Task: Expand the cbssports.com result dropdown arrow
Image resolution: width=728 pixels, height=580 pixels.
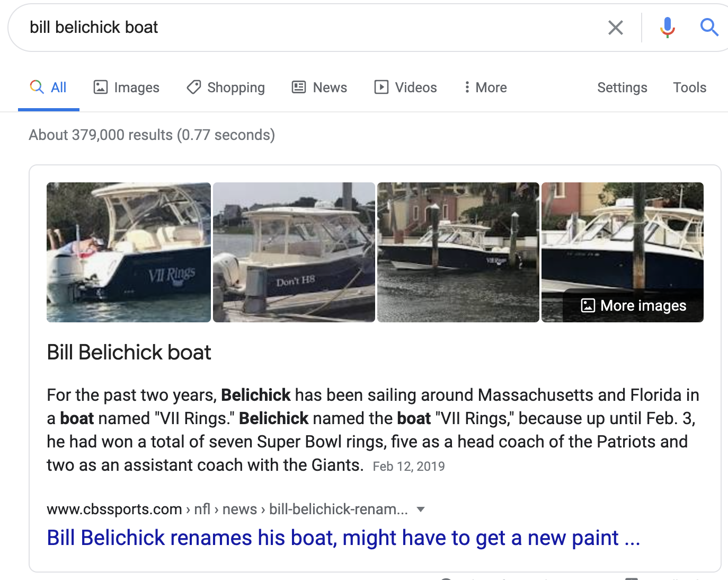Action: pyautogui.click(x=421, y=509)
